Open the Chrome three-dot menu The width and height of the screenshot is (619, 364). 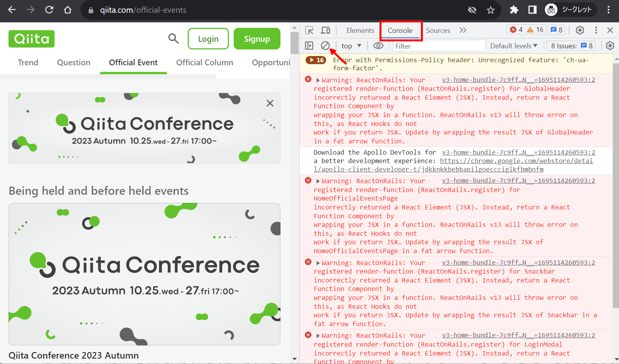609,10
